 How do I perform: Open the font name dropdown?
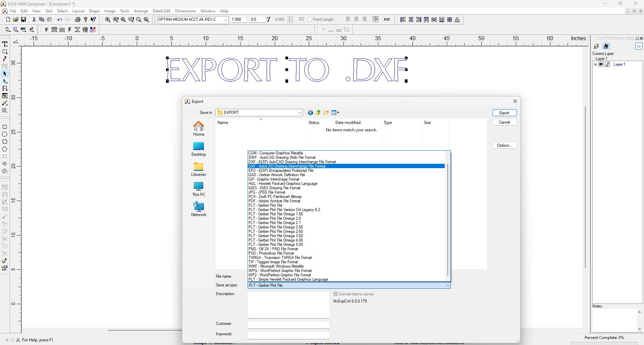pyautogui.click(x=226, y=20)
